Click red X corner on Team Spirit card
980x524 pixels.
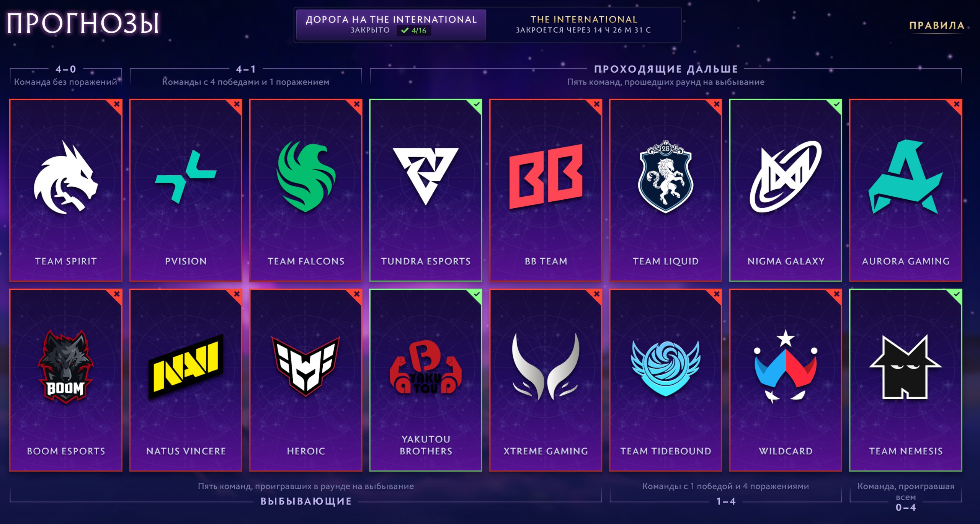point(116,105)
